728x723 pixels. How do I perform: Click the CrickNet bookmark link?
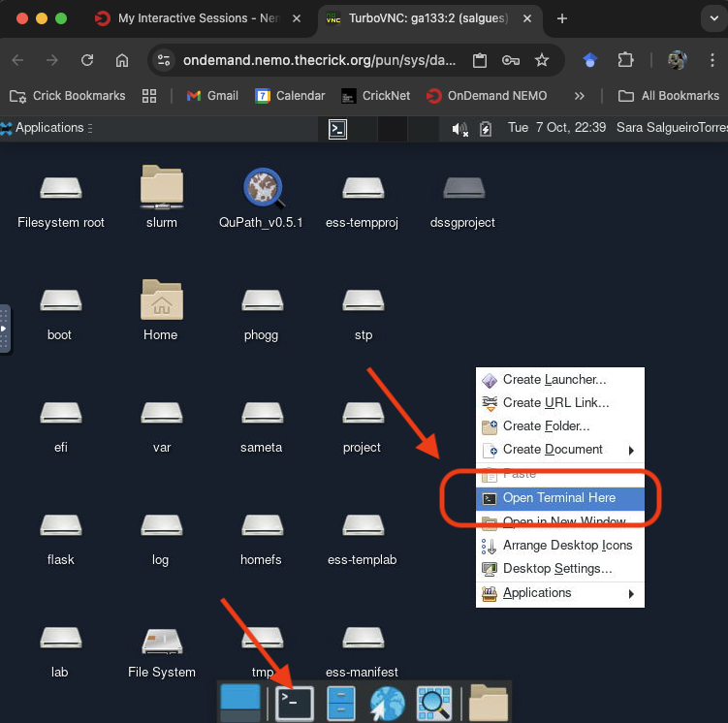coord(376,96)
